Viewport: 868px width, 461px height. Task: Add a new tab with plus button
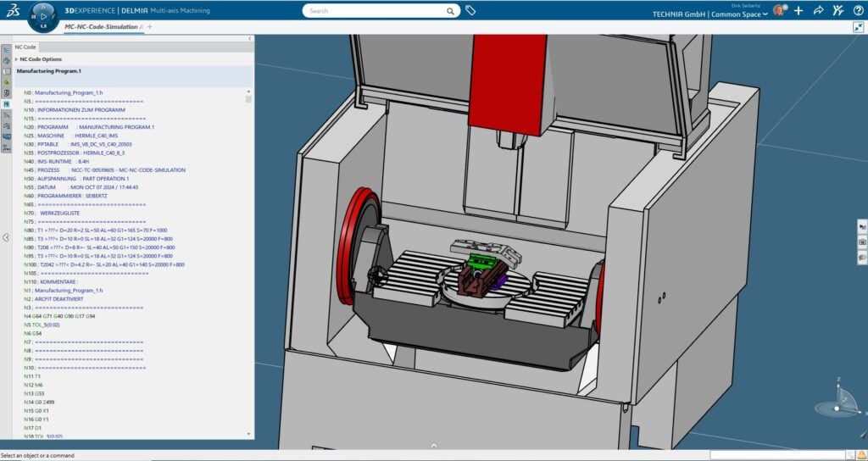(150, 27)
